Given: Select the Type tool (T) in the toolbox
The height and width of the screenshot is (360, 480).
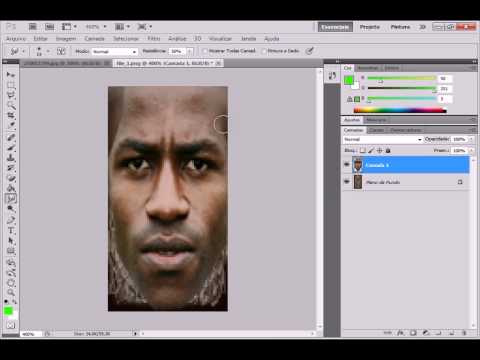Looking at the screenshot, I should 11,230.
